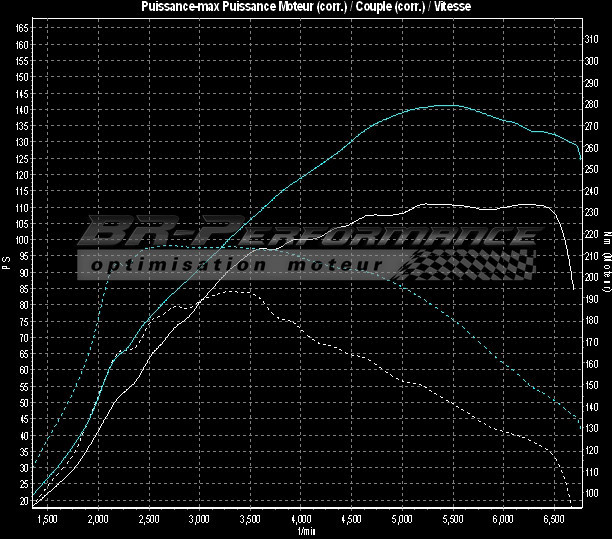The width and height of the screenshot is (612, 539).
Task: Click the 5,500 tick on the x-axis
Action: tap(453, 520)
